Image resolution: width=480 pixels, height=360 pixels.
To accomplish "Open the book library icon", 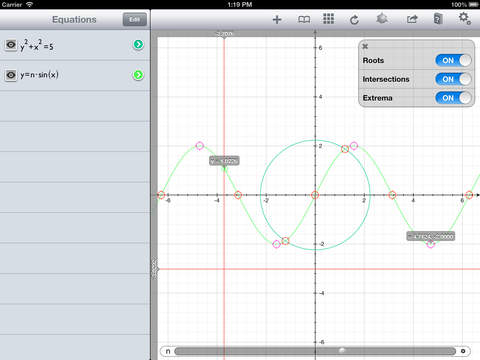I will 304,20.
